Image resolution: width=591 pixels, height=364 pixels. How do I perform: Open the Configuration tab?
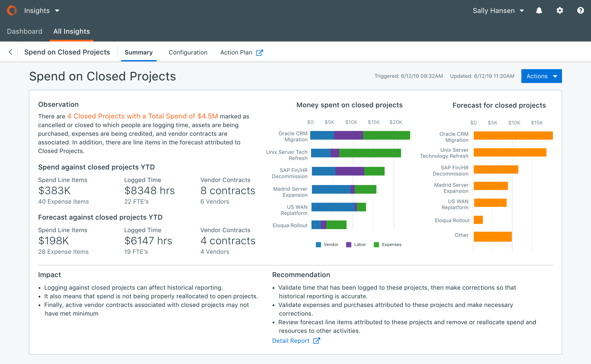pos(188,52)
